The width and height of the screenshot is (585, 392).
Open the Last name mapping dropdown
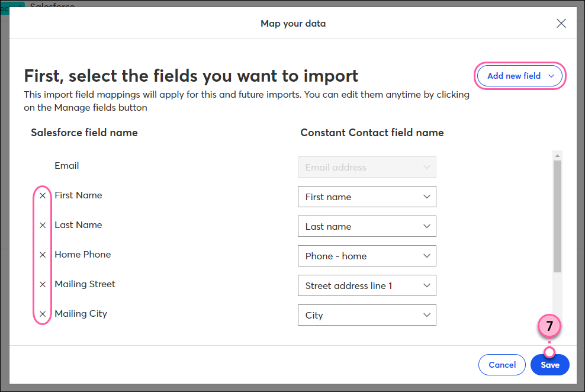367,226
